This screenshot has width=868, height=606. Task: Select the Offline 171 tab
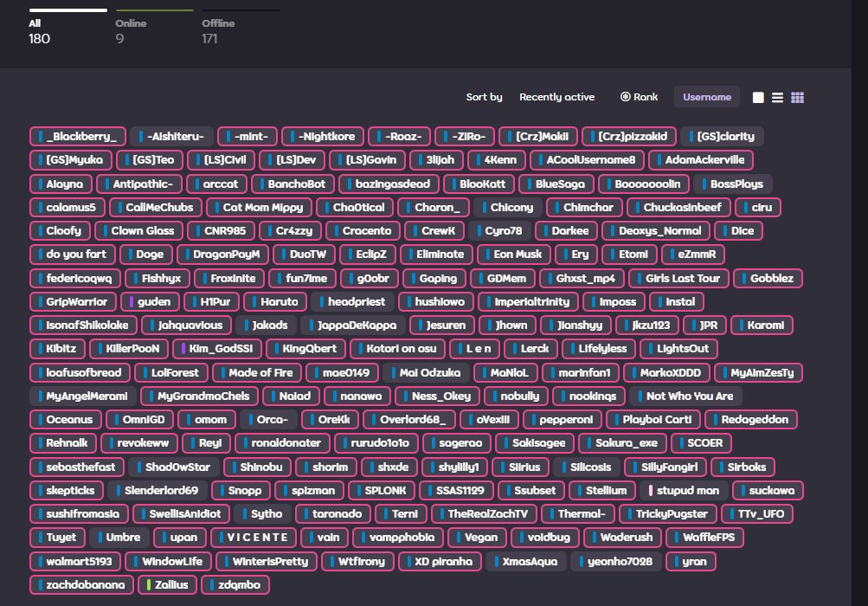click(241, 28)
